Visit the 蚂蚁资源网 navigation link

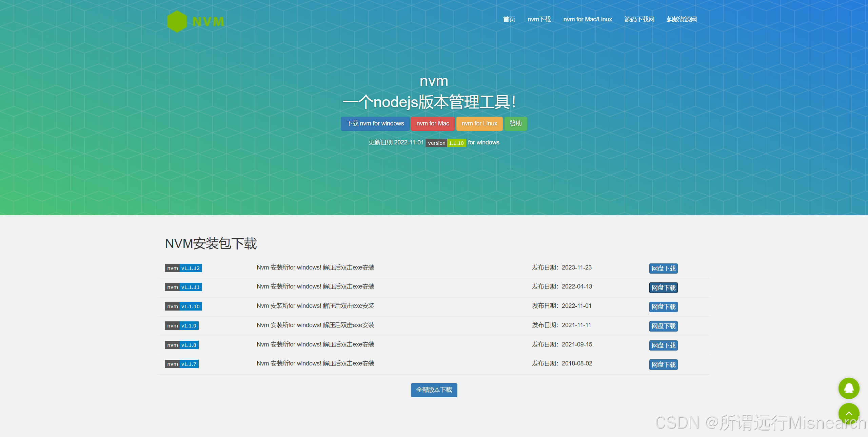pos(682,19)
